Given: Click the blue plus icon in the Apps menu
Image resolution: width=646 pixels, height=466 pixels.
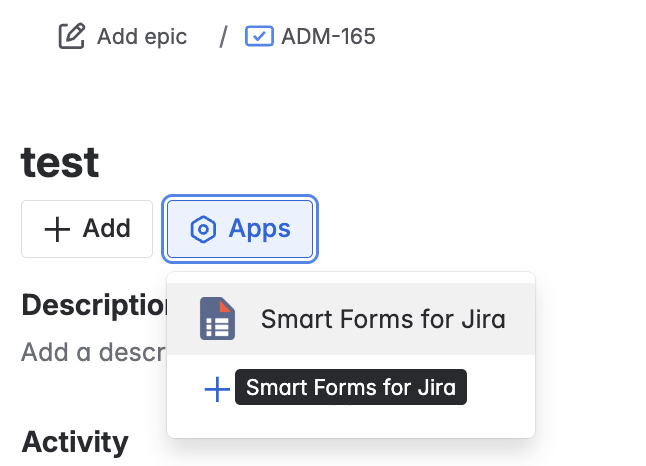Looking at the screenshot, I should [x=216, y=389].
